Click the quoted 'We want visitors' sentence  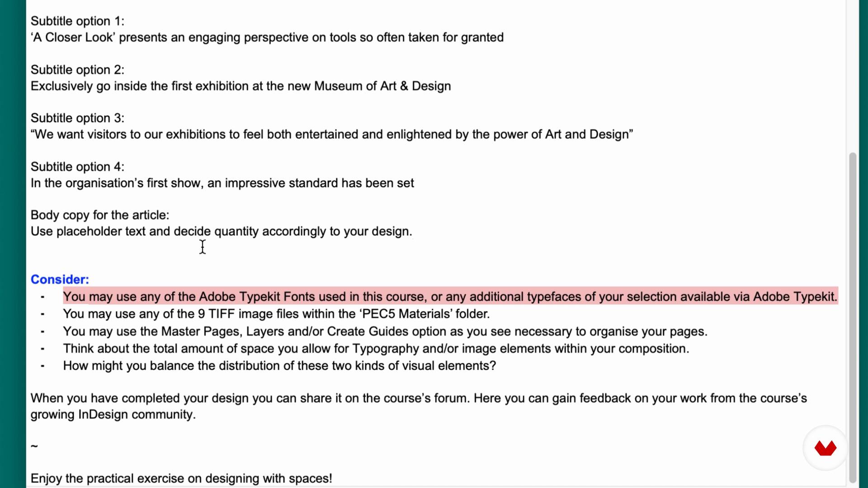pos(332,135)
